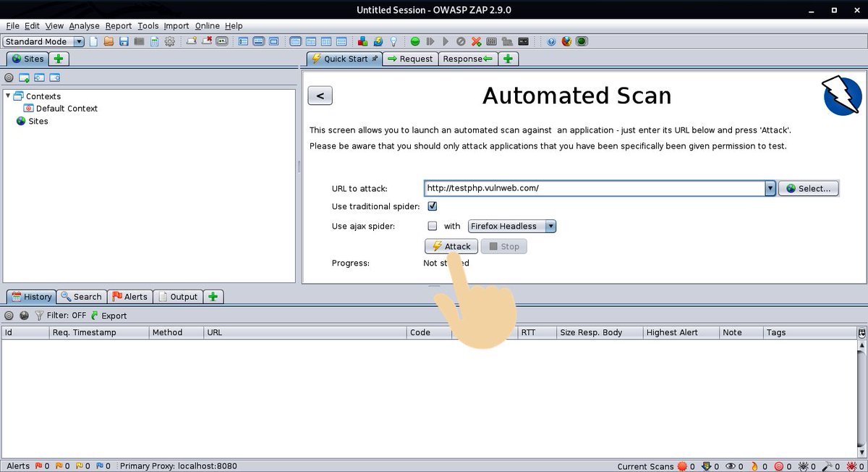Create a new session with the blank page icon

pyautogui.click(x=93, y=41)
